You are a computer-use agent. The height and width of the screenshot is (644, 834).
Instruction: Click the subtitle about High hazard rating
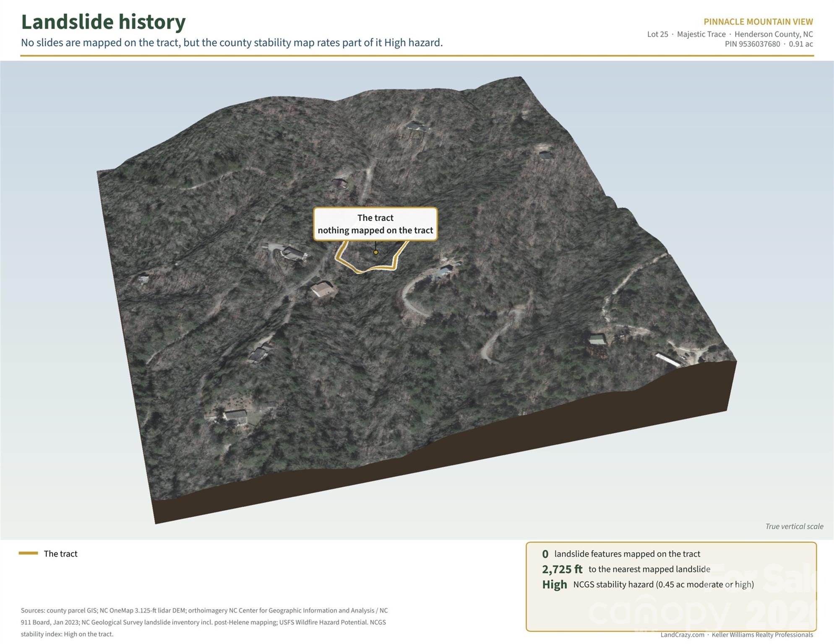click(232, 43)
